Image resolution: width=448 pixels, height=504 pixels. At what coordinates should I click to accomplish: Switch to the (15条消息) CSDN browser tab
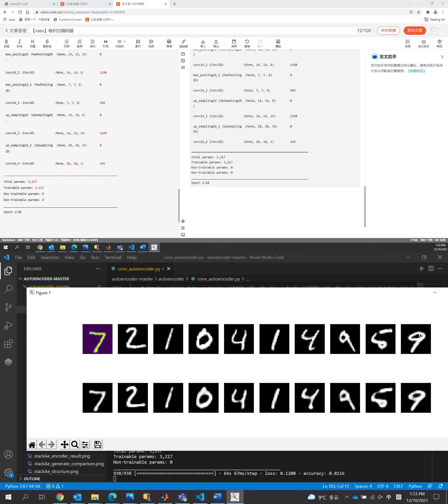point(86,4)
